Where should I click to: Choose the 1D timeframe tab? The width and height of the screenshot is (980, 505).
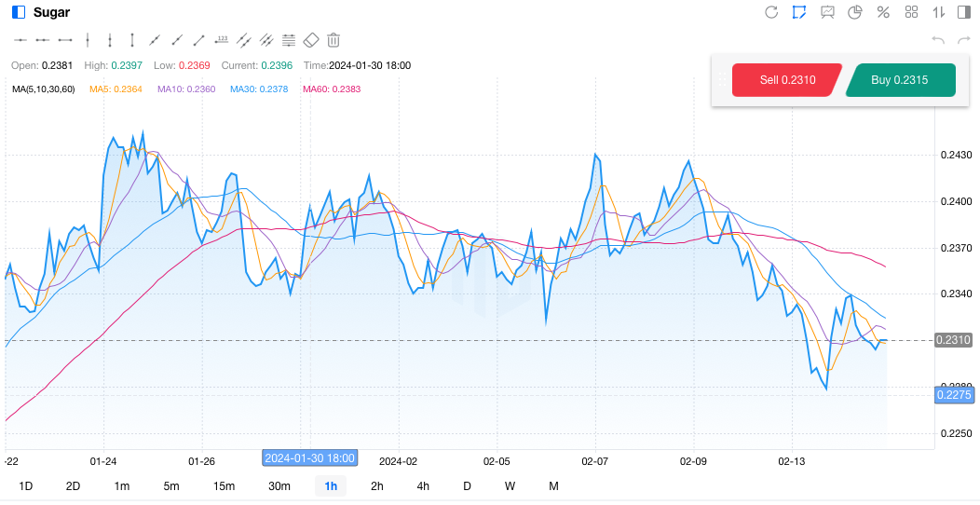coord(26,485)
